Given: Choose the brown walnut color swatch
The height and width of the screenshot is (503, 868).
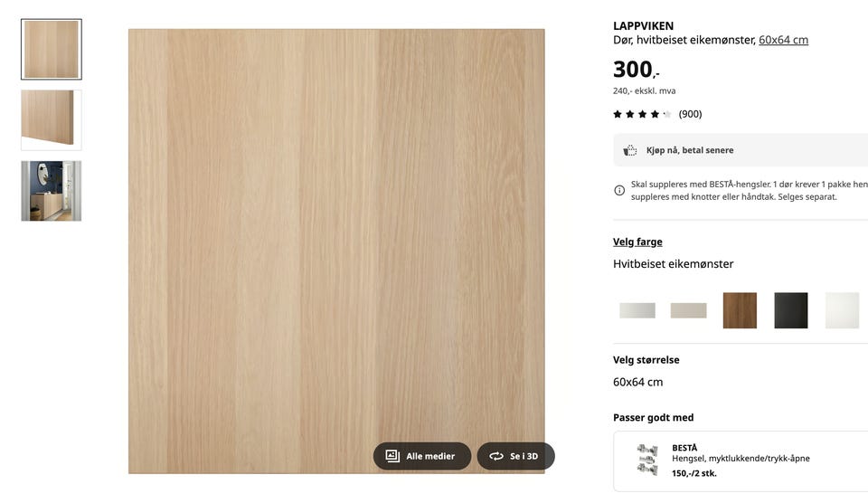Looking at the screenshot, I should point(740,310).
